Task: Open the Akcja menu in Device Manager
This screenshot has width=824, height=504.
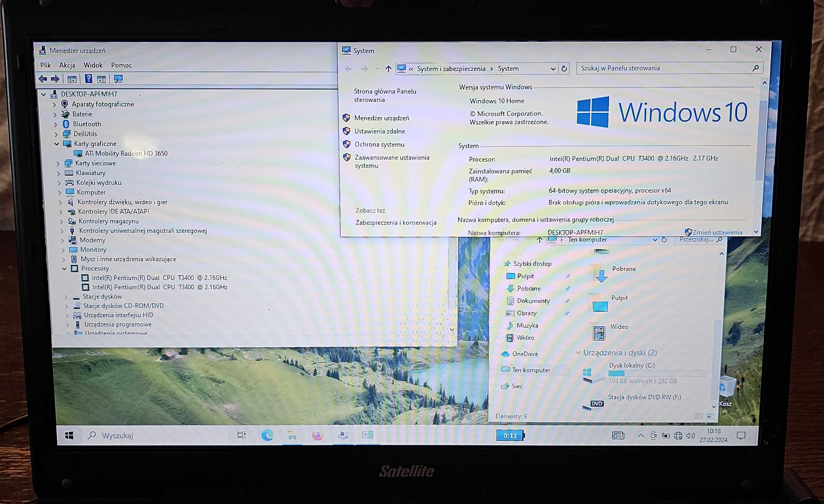Action: pyautogui.click(x=67, y=65)
